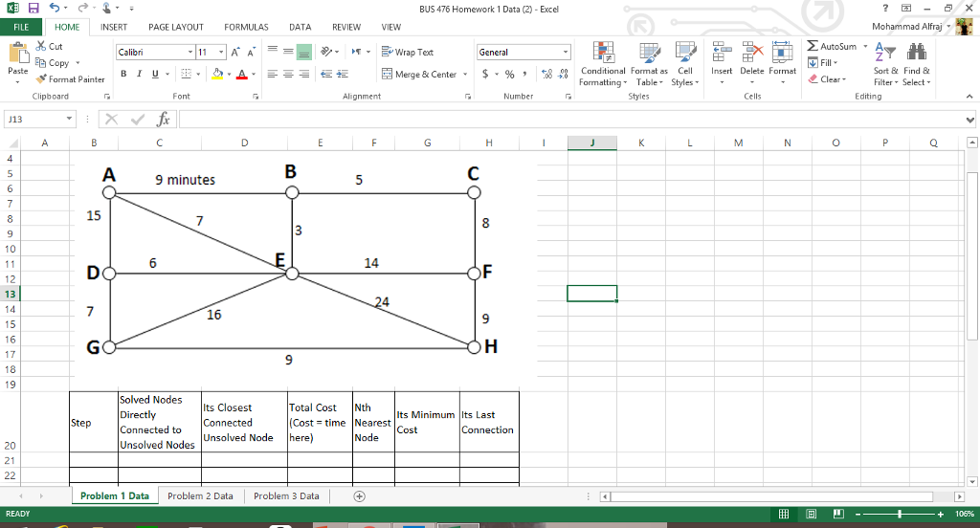This screenshot has width=980, height=528.
Task: Switch to the Problem 2 Data sheet
Action: pyautogui.click(x=200, y=495)
